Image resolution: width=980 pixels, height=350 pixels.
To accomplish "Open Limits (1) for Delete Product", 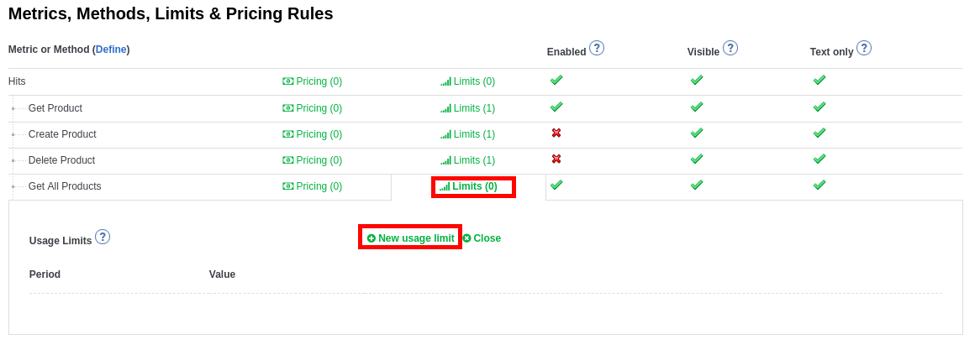I will point(474,160).
